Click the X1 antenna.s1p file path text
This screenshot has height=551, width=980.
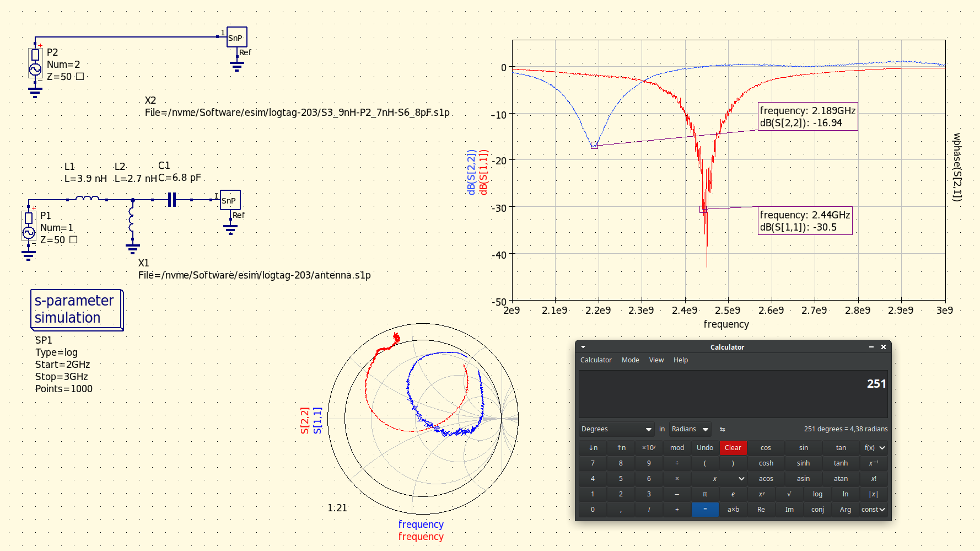(255, 275)
